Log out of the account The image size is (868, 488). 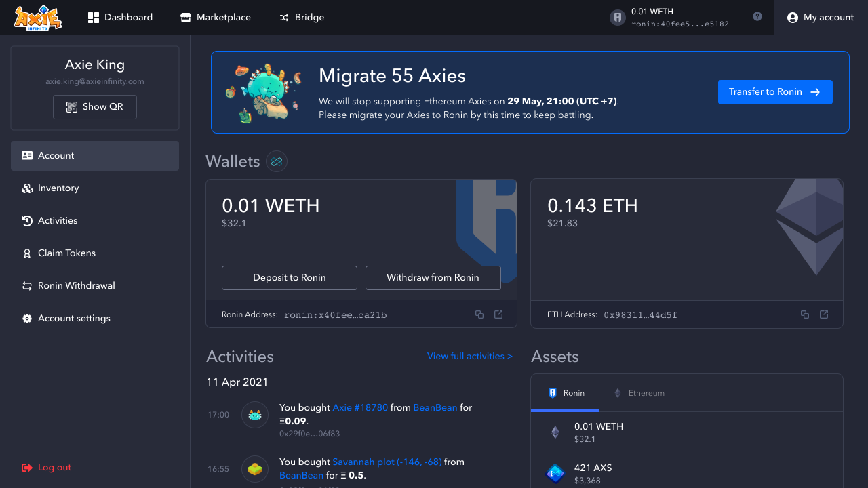click(x=46, y=468)
